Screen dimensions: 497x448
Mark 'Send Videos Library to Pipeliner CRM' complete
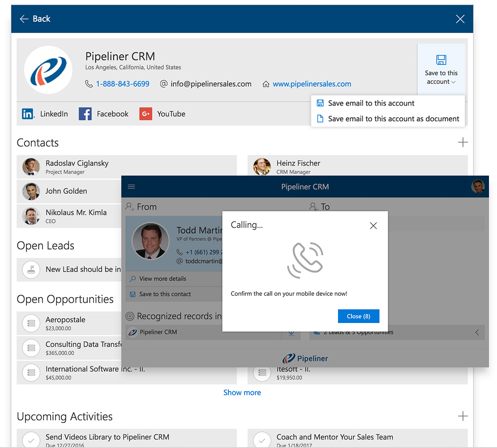coord(30,439)
